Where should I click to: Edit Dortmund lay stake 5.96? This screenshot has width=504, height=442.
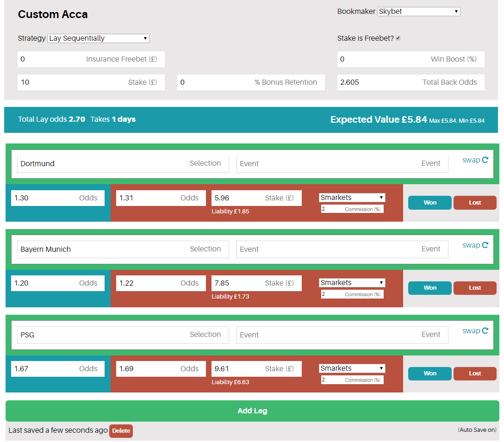(x=256, y=198)
